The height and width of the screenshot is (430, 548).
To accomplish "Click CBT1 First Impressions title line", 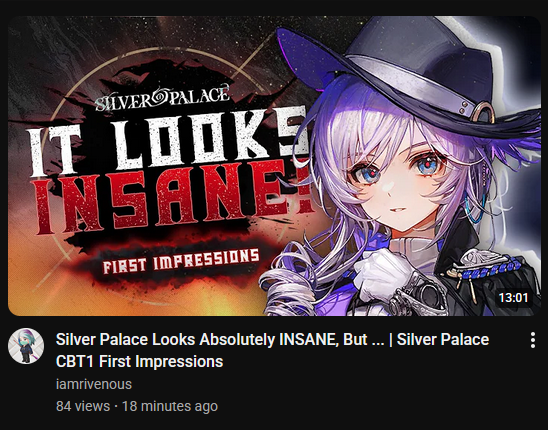I will [139, 361].
